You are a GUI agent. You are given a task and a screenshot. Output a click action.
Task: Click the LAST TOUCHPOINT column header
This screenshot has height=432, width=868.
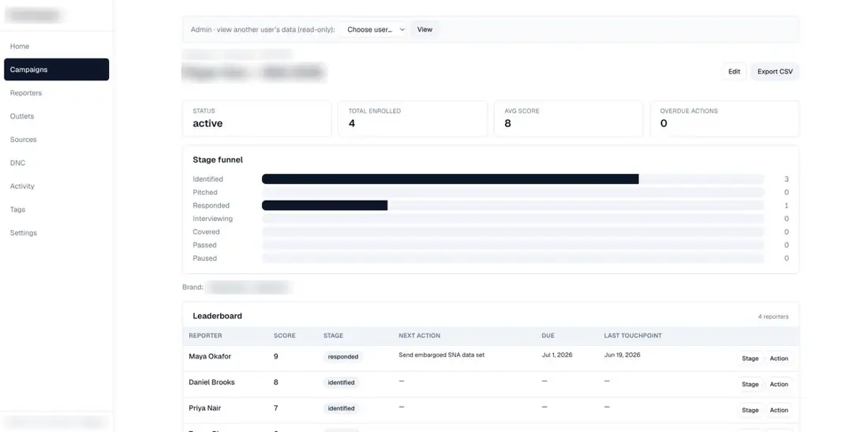click(x=633, y=336)
